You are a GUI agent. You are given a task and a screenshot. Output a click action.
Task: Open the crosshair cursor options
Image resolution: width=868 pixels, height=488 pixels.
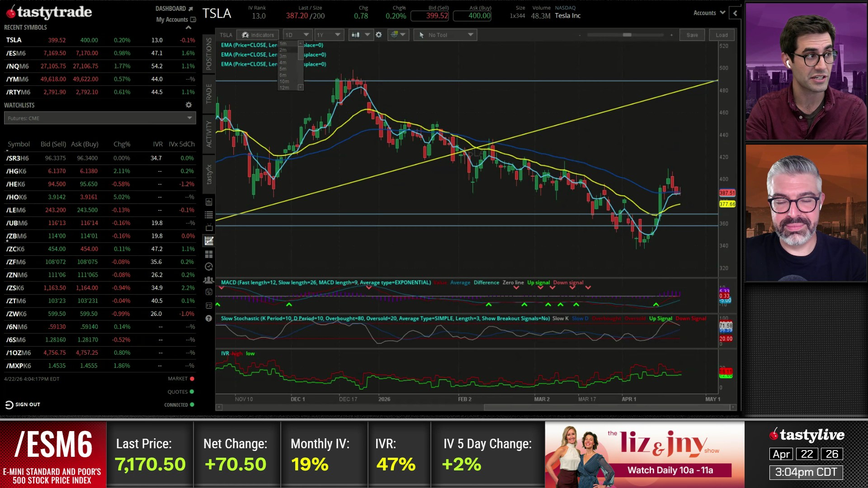[398, 35]
